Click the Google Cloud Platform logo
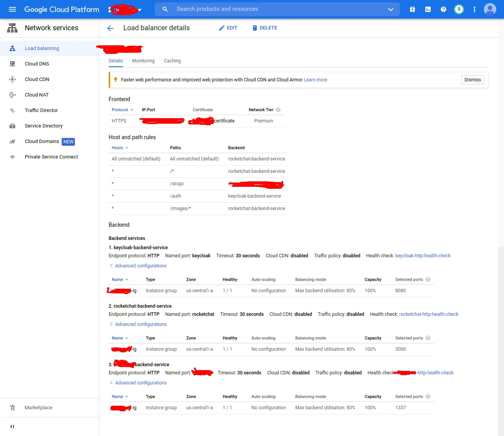The image size is (504, 436). pyautogui.click(x=62, y=9)
